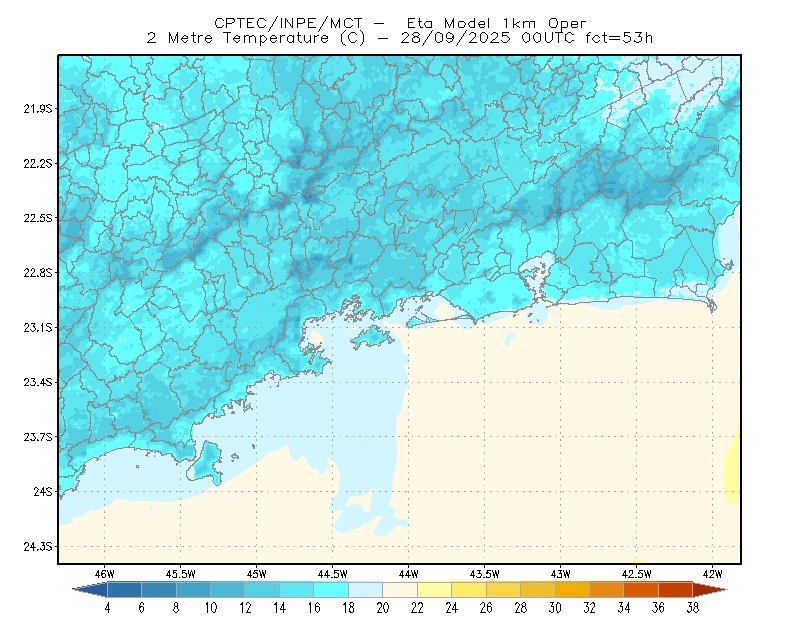Click the 2 Metre Temperature subtitle
Viewport: 800px width, 618px height.
[x=400, y=38]
